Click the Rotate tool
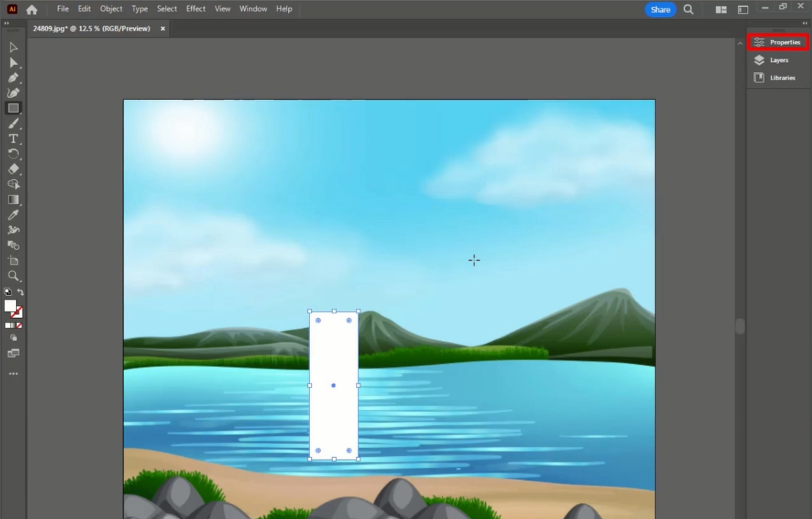The width and height of the screenshot is (812, 519). point(13,154)
